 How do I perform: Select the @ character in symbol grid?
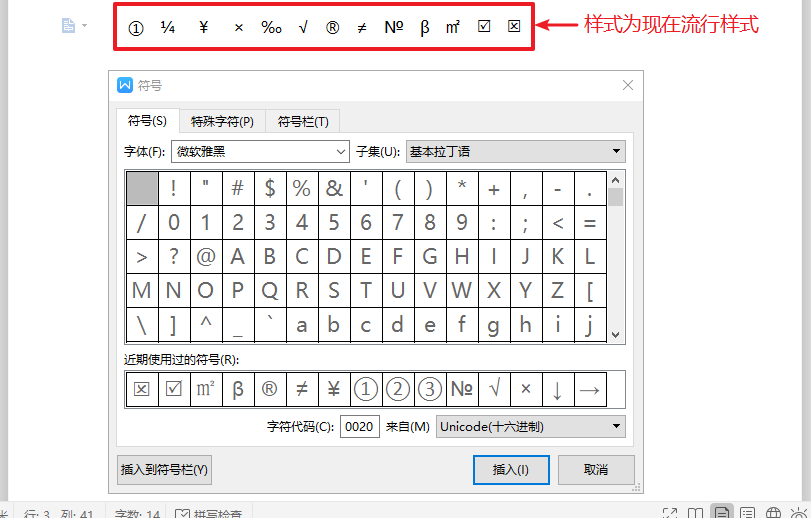pos(206,257)
